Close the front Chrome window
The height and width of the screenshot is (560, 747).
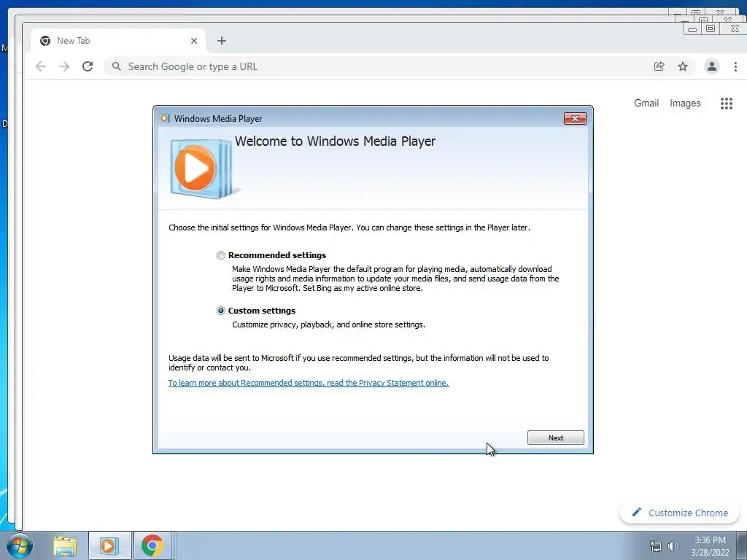pos(735,28)
